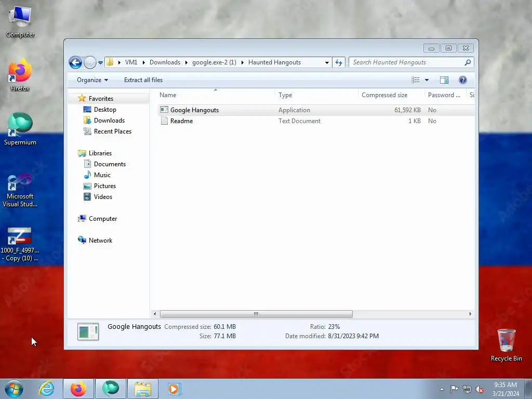The image size is (532, 399).
Task: Open Network in navigation pane
Action: click(100, 241)
